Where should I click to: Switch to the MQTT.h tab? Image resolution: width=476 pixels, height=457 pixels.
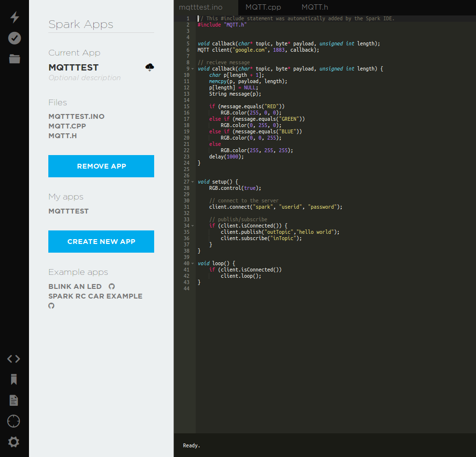315,7
